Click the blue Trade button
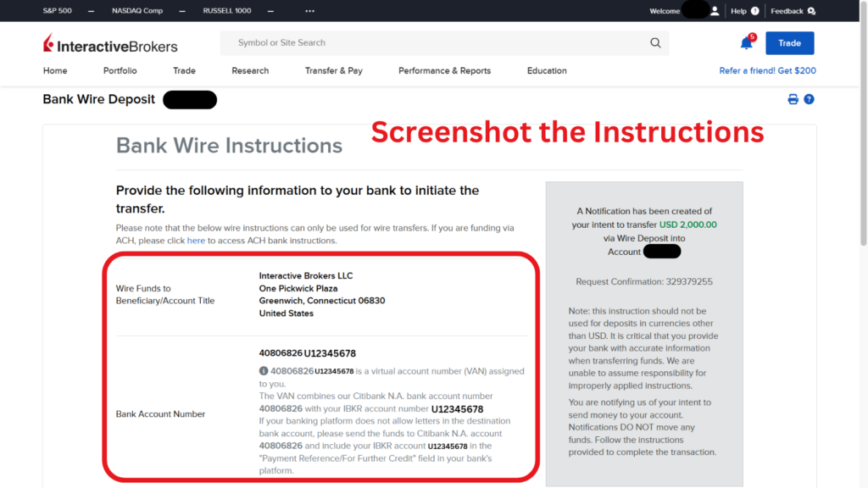 click(789, 42)
